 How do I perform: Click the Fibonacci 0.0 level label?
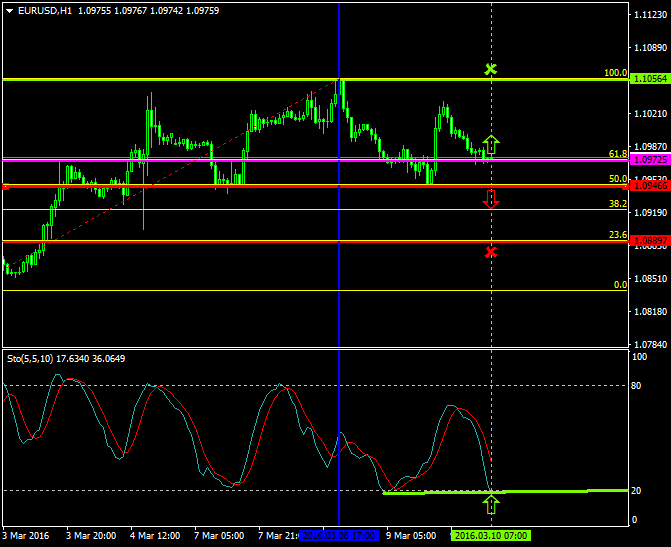click(x=620, y=284)
